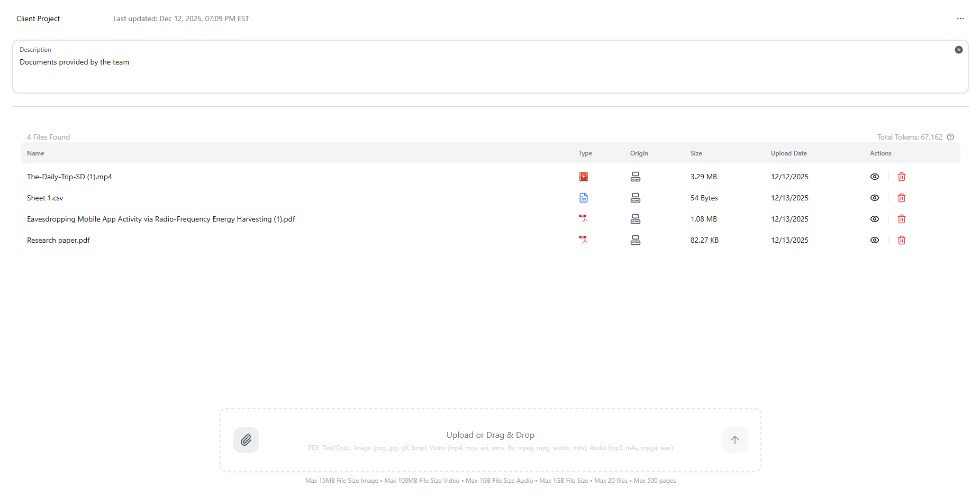Open The-Daily-Trip-SD (1).mp4 file entry

coord(69,177)
